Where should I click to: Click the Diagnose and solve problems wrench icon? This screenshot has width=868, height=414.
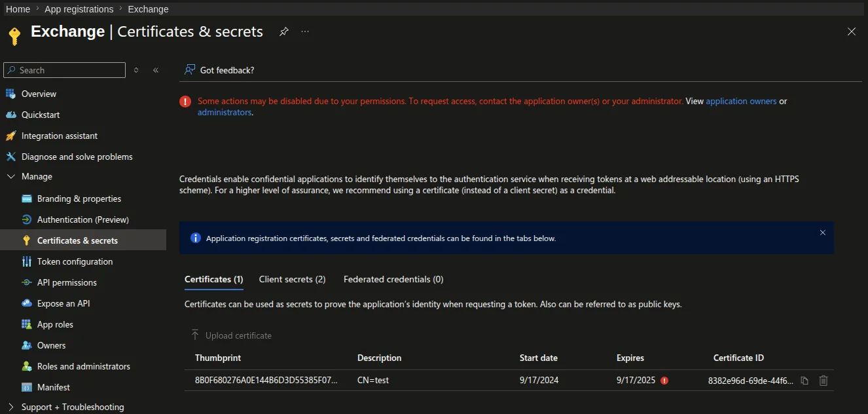10,157
